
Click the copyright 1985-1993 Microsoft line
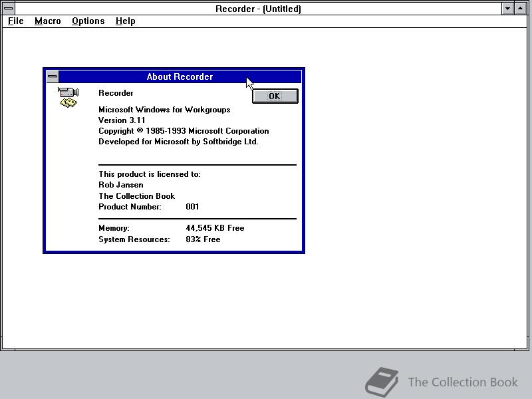click(184, 131)
